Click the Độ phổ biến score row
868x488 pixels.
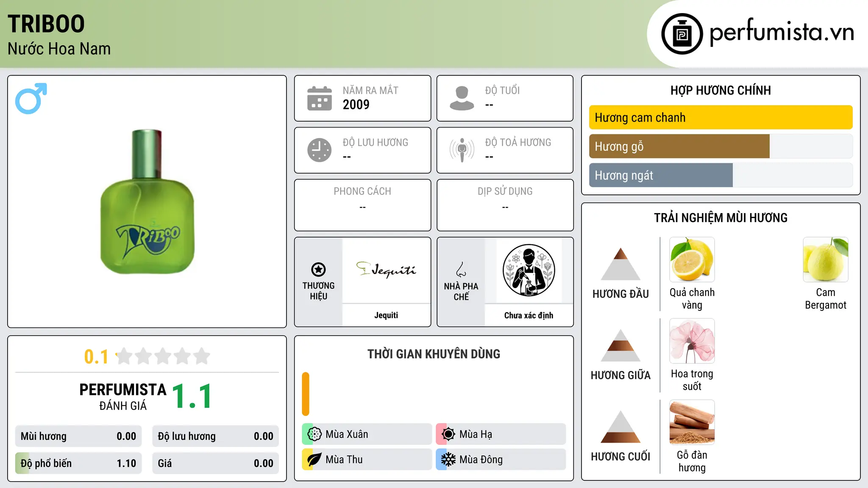coord(78,463)
